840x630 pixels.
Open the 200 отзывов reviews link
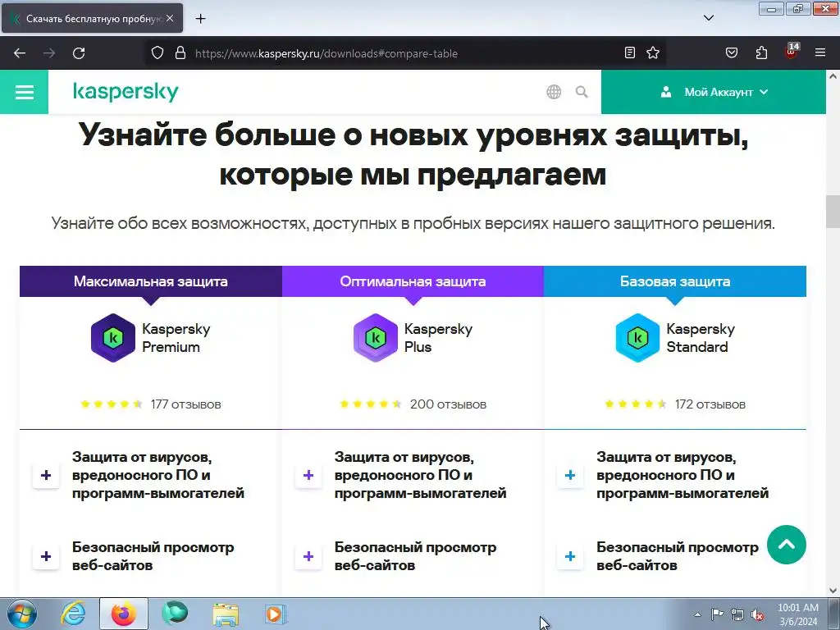(448, 404)
